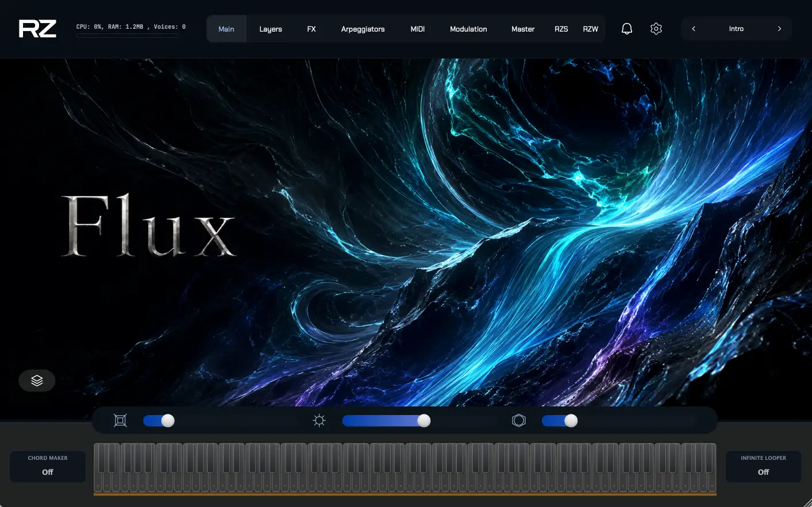Image resolution: width=812 pixels, height=507 pixels.
Task: Open settings via the gear icon
Action: point(656,29)
